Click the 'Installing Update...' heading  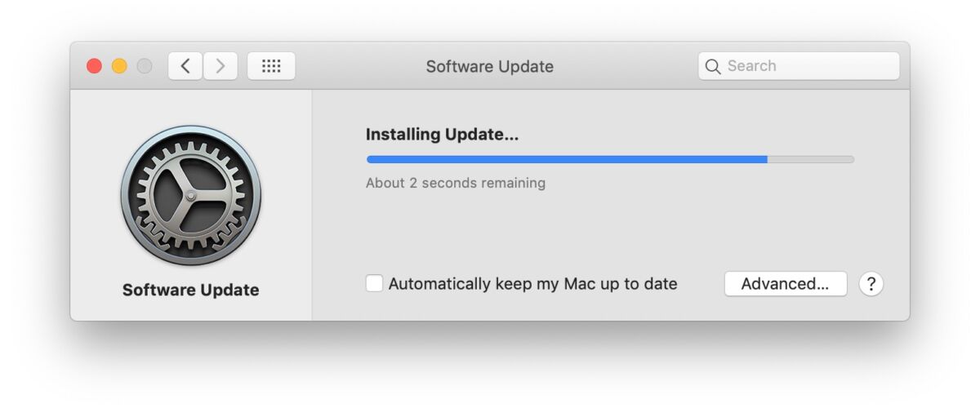tap(442, 135)
